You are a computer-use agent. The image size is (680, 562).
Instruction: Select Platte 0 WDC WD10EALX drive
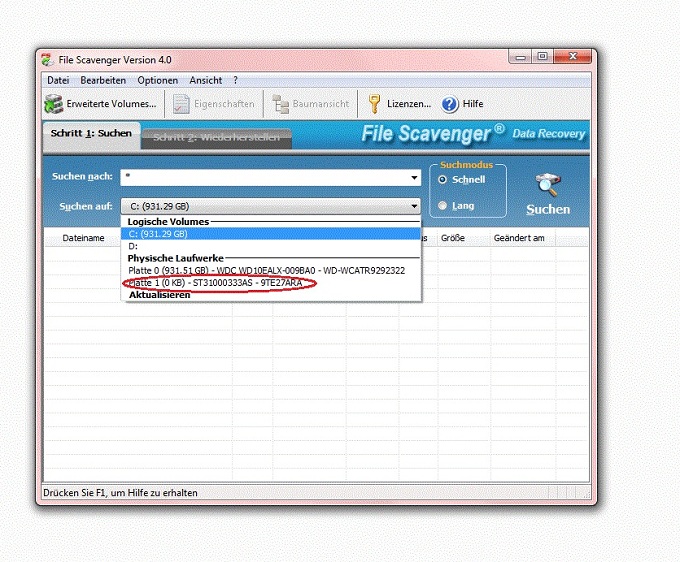(271, 271)
